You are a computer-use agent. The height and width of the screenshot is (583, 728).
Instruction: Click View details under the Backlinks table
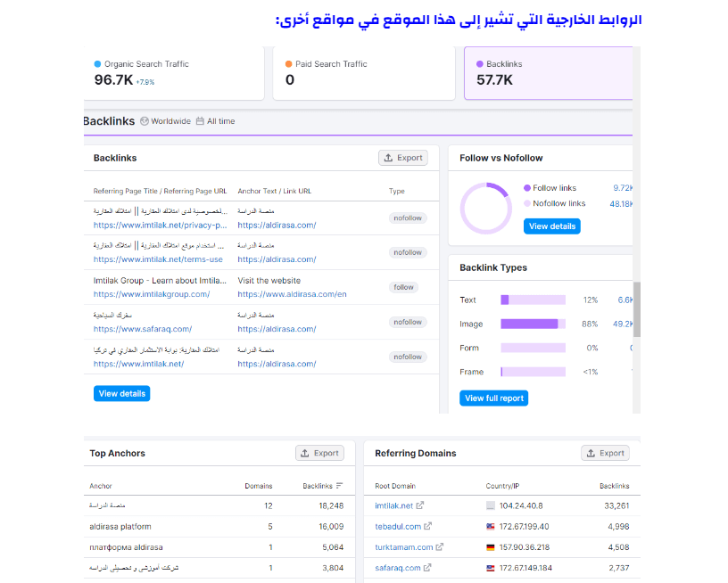point(121,393)
